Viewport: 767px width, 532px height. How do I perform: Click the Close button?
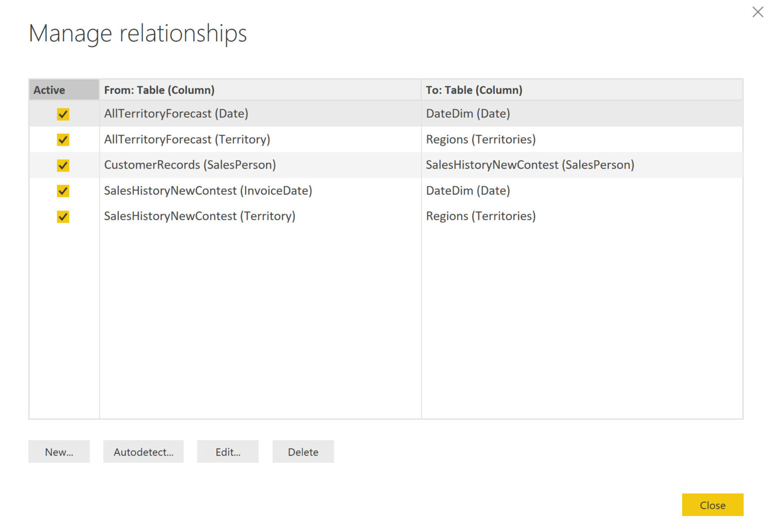(x=713, y=505)
